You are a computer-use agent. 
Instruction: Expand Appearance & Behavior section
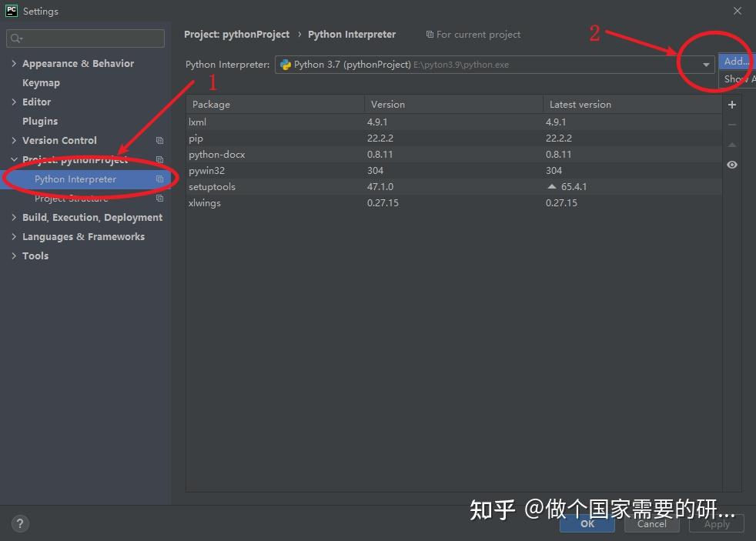click(14, 63)
